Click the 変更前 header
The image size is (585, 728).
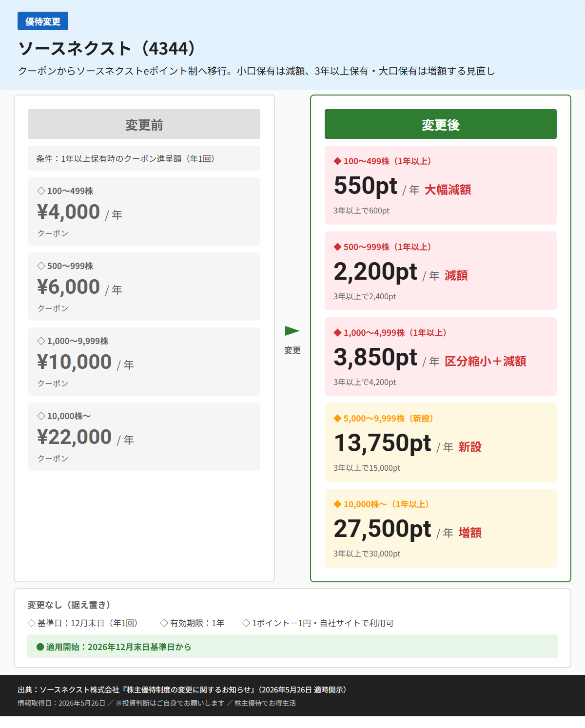144,124
